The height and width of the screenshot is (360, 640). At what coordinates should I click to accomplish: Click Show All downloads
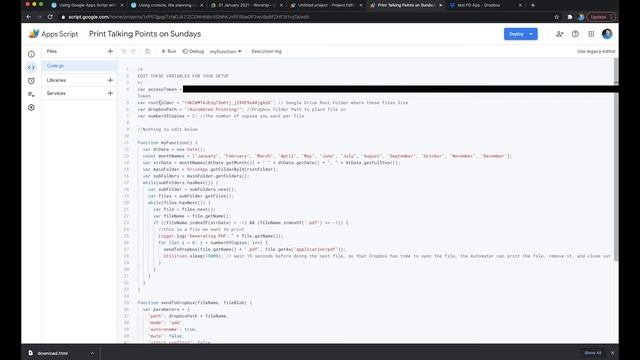click(x=593, y=353)
